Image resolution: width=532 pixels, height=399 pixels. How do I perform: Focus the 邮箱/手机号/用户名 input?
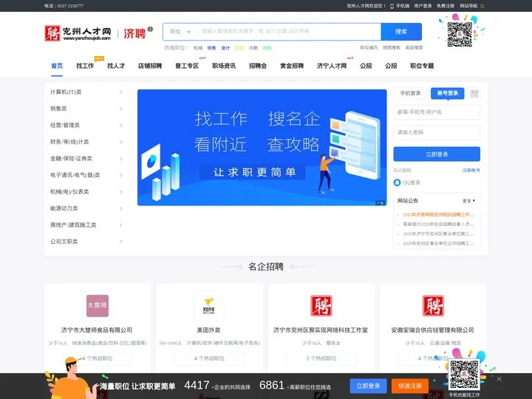[x=437, y=112]
